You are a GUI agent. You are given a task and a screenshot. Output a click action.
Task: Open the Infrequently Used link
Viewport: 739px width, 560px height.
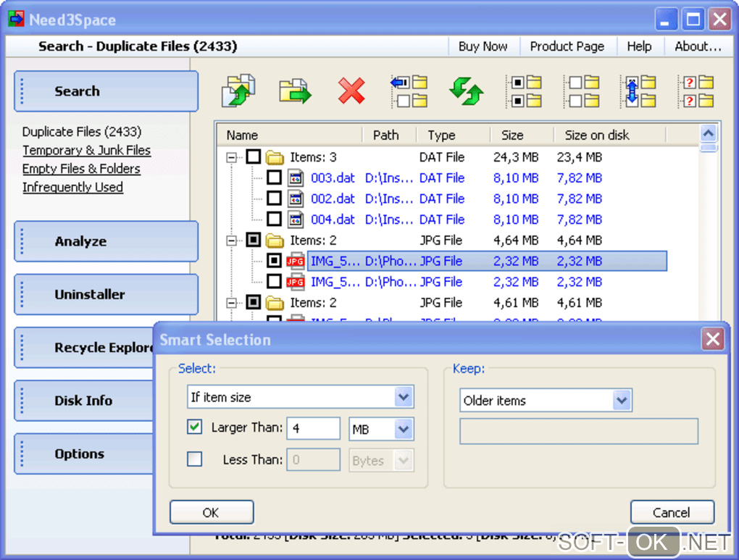click(x=72, y=188)
